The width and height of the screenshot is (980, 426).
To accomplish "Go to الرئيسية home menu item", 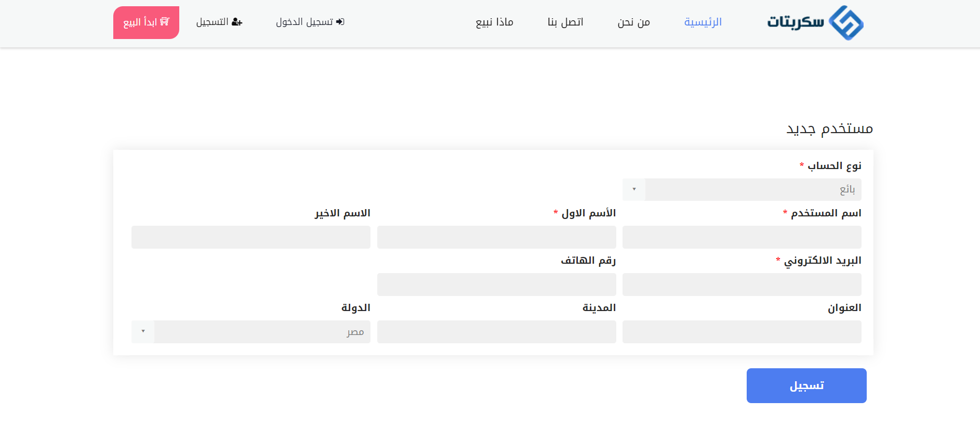I will 703,22.
